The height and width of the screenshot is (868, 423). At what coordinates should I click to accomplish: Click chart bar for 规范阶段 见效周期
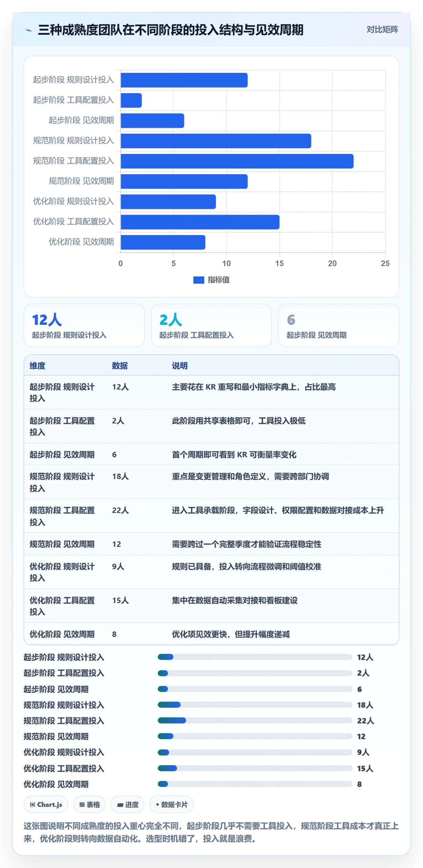[184, 181]
